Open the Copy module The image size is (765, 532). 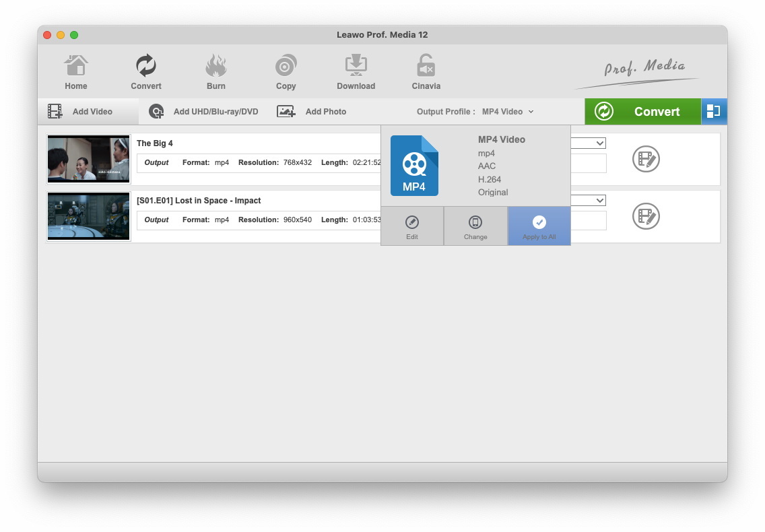coord(286,72)
